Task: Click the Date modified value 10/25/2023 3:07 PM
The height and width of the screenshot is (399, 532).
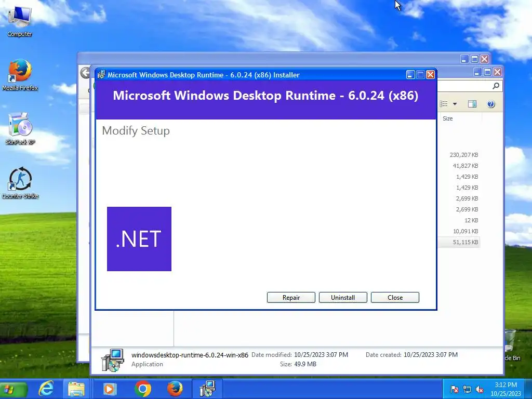Action: [x=321, y=354]
